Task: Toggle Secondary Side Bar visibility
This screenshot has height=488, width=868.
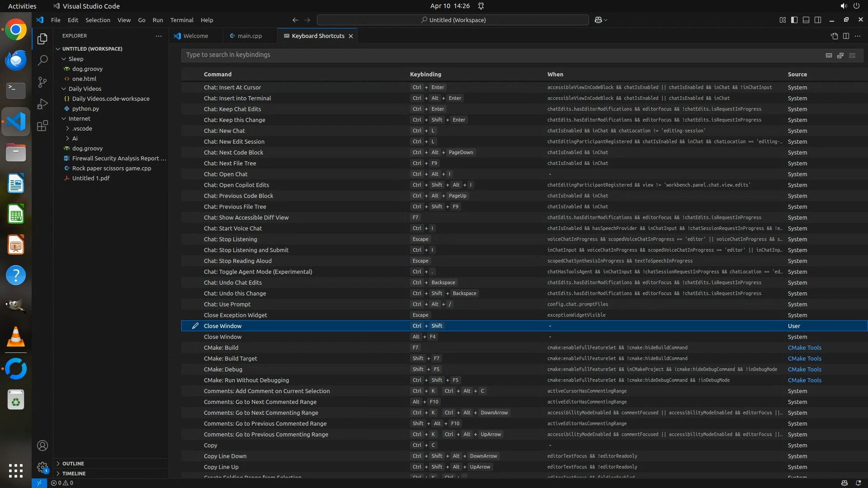Action: [x=818, y=20]
